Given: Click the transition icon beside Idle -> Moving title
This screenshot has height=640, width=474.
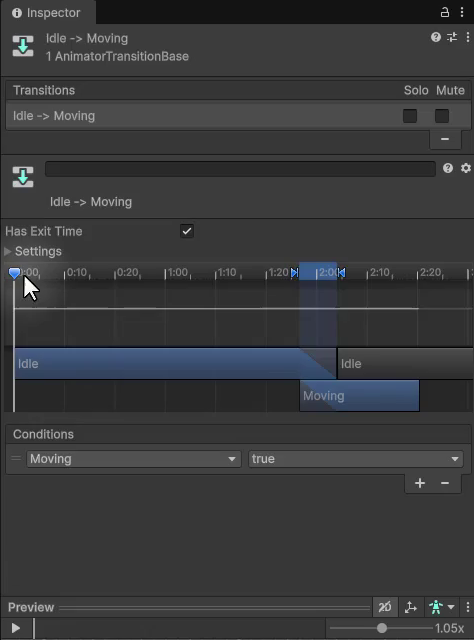Looking at the screenshot, I should pyautogui.click(x=23, y=46).
